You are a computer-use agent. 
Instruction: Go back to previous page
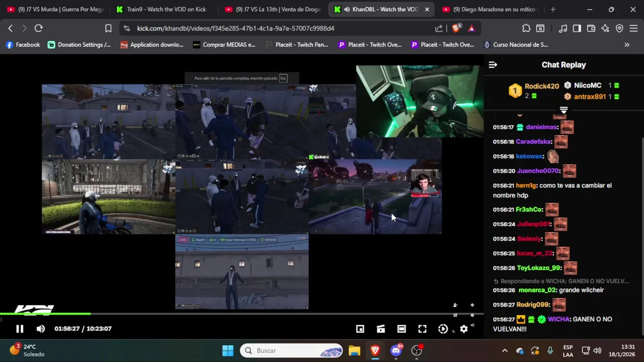click(x=11, y=28)
